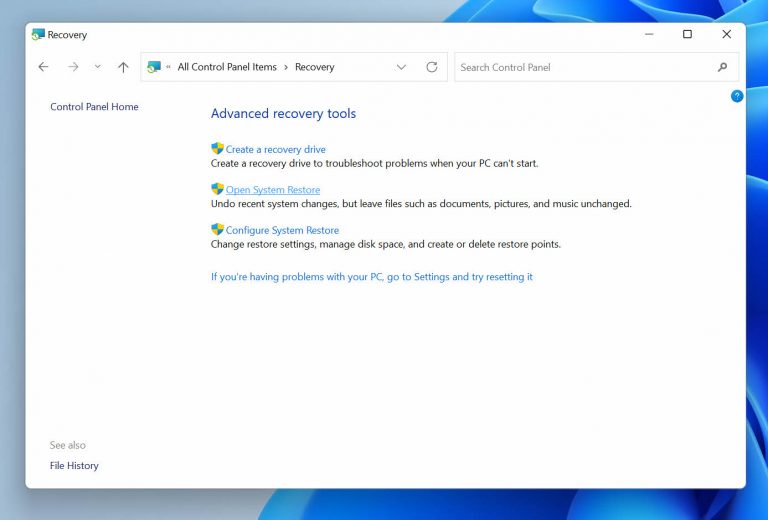Click the forward navigation arrow

coord(73,67)
